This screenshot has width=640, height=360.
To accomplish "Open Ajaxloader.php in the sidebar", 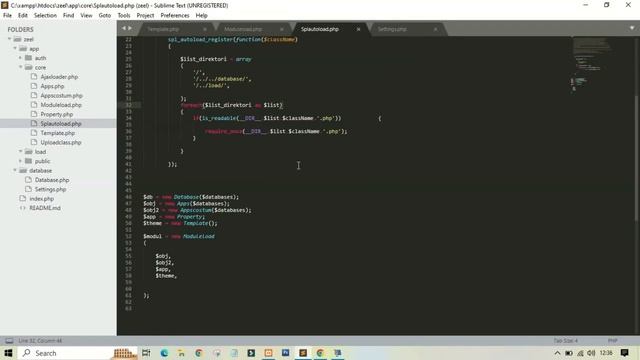I will coord(59,77).
